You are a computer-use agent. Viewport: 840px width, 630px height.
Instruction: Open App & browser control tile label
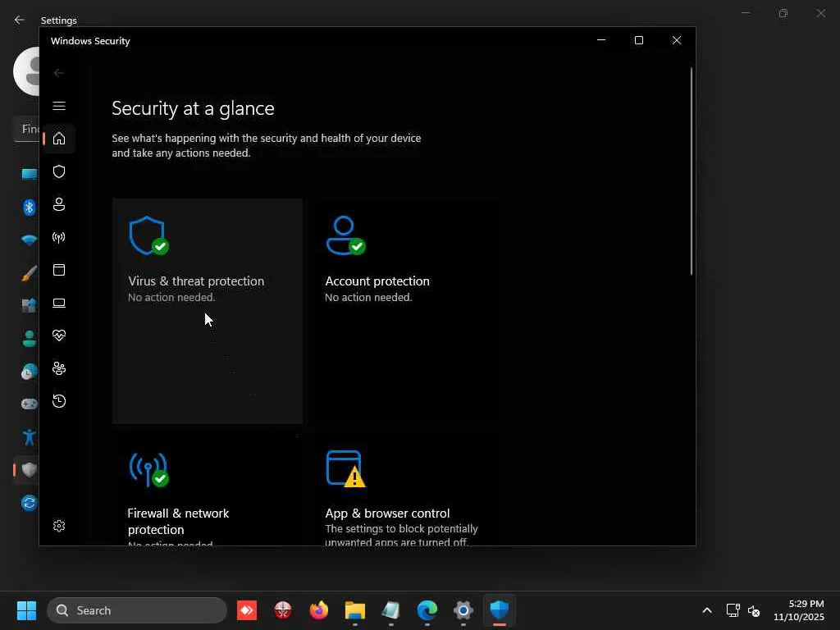coord(387,514)
